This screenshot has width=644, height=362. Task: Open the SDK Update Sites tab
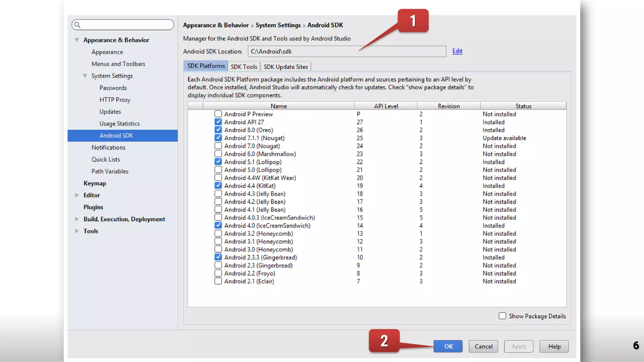(x=286, y=67)
